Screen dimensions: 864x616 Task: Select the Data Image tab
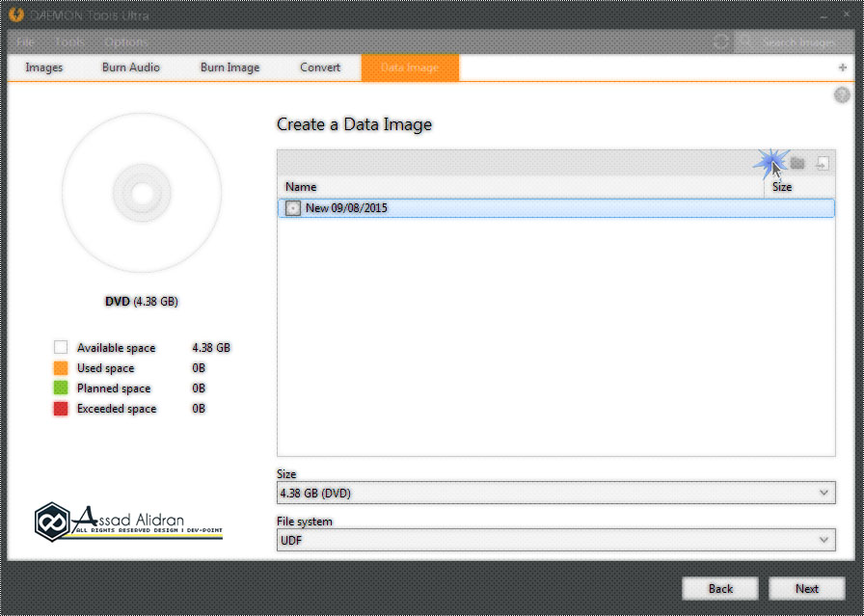pos(410,67)
